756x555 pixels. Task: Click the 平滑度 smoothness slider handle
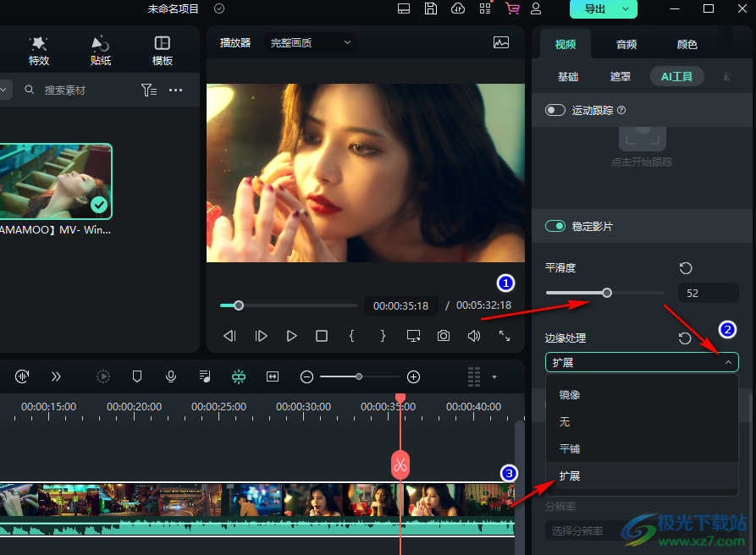pos(607,293)
